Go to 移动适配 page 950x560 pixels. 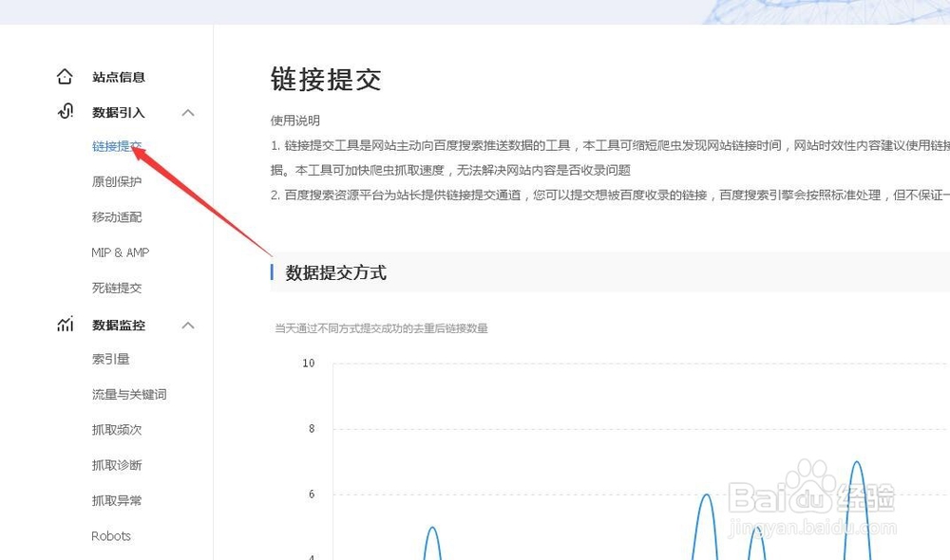(116, 216)
